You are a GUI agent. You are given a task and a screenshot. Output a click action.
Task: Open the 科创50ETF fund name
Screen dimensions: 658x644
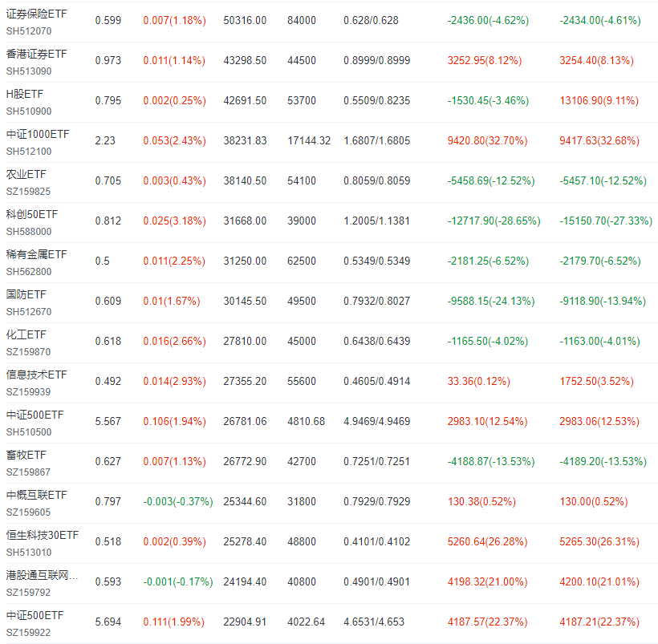[32, 214]
